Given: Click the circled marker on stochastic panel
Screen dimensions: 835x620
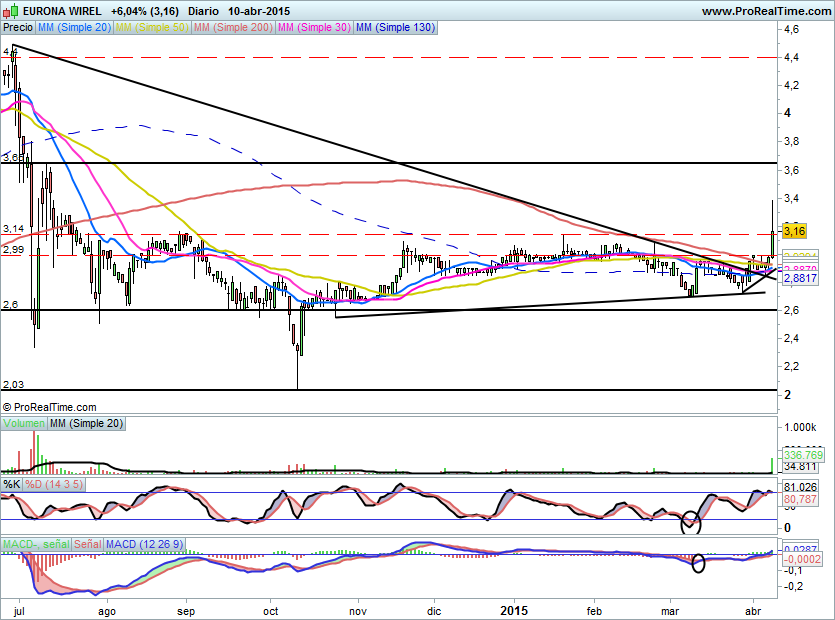Looking at the screenshot, I should [689, 522].
